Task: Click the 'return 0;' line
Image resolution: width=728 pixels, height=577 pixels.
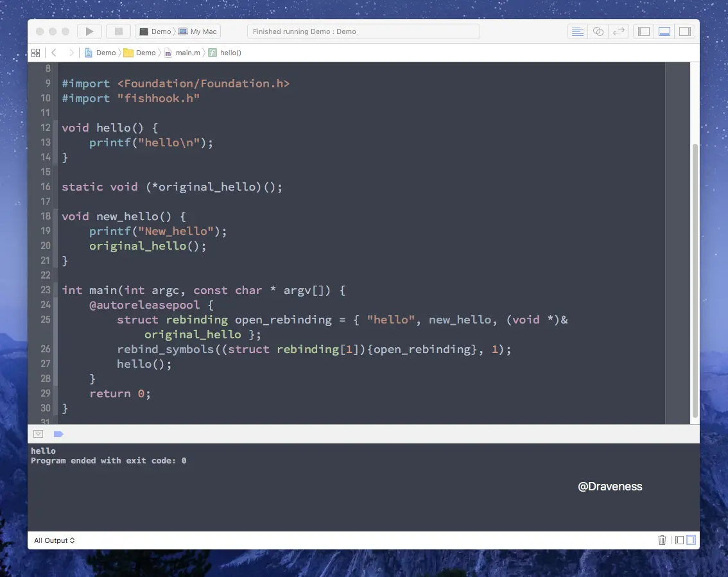Action: pyautogui.click(x=120, y=393)
